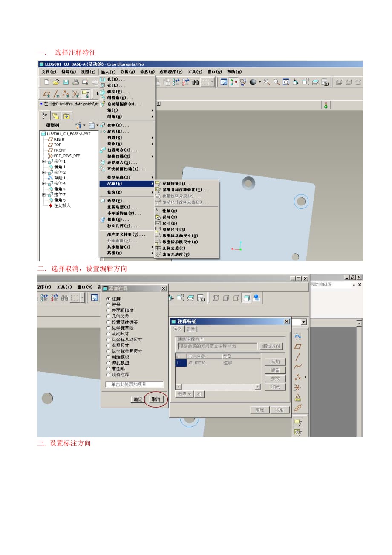
Task: Click the zoom out magnifier icon
Action: 276,82
